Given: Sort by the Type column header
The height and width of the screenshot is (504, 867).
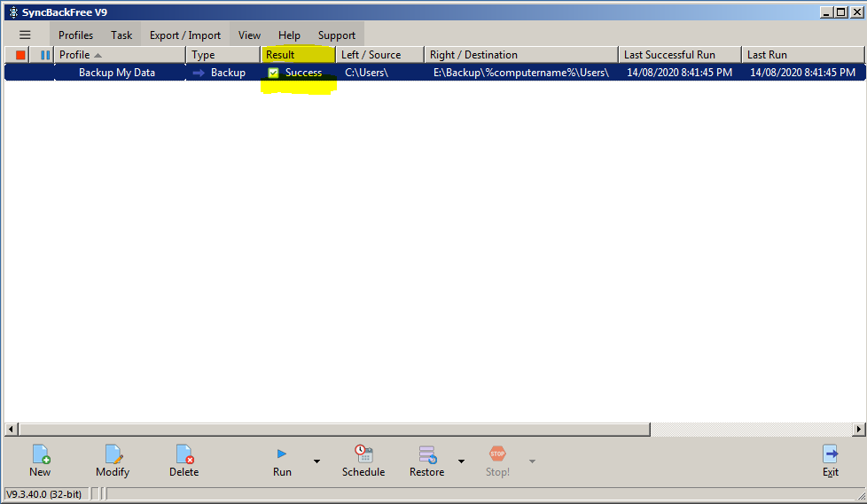Looking at the screenshot, I should point(223,55).
